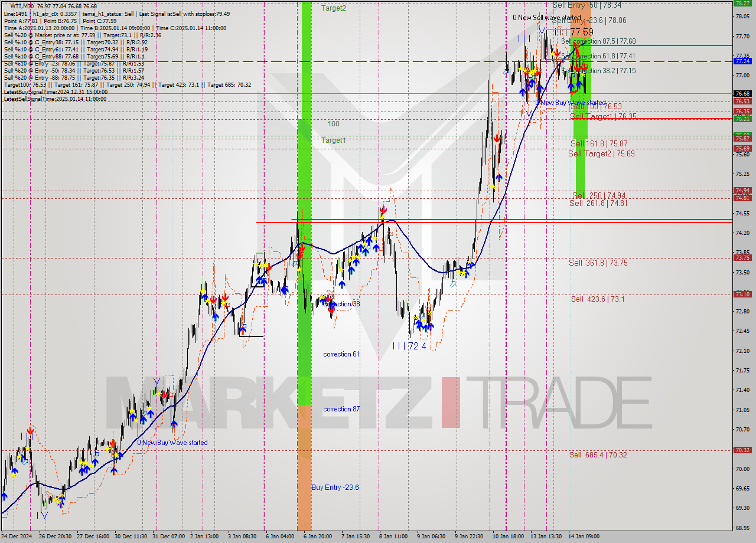
Task: Click the 6 Jan 04:00 time label
Action: 280,537
